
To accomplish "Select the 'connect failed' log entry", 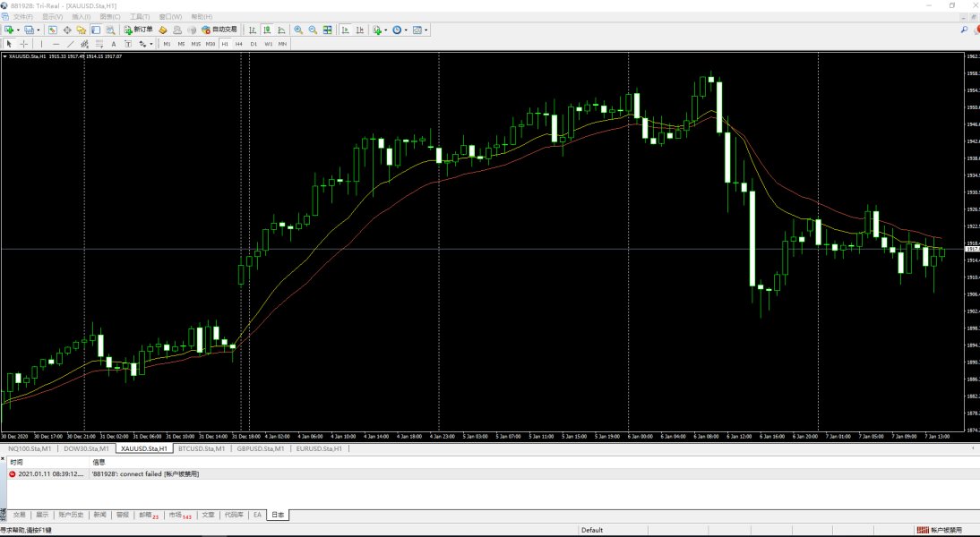I will (493, 474).
